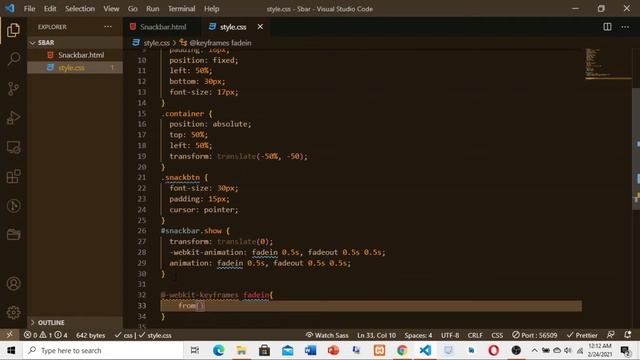Select style.css in the explorer tree

pos(75,68)
